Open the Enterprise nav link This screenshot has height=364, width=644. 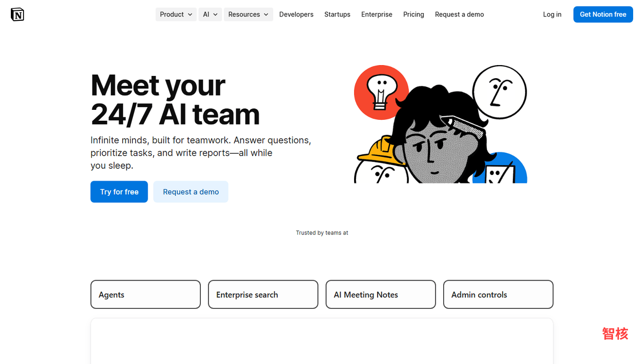tap(377, 15)
